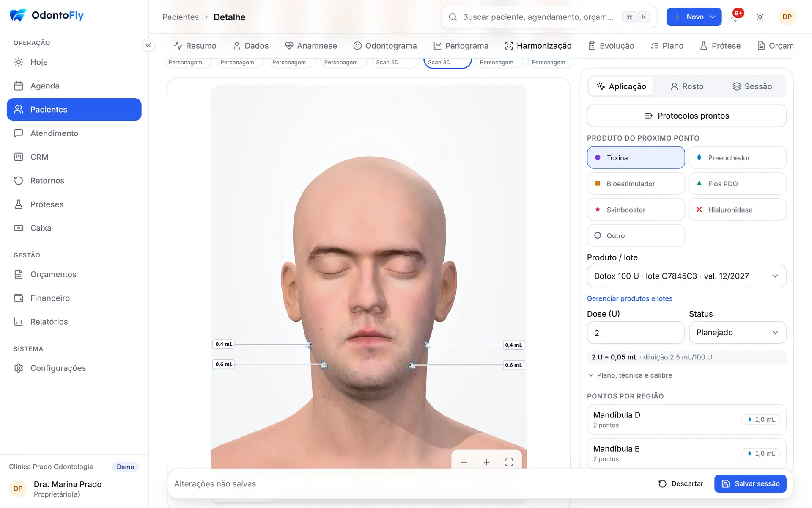812x508 pixels.
Task: Switch to the Sessão panel tab
Action: (752, 86)
